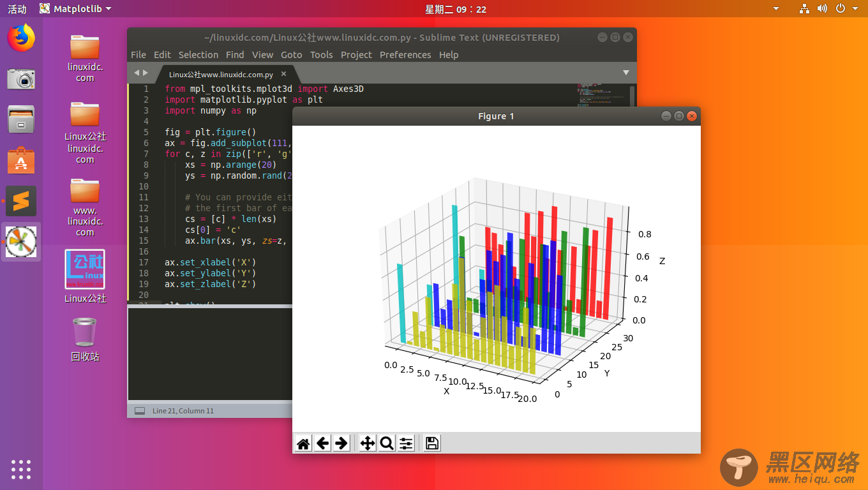The width and height of the screenshot is (868, 490).
Task: Open the Help menu
Action: point(449,55)
